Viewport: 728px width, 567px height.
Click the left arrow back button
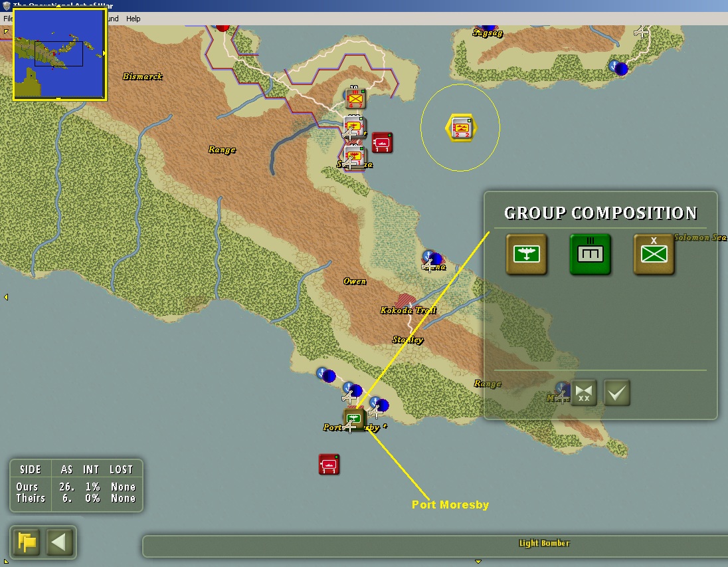tap(59, 542)
